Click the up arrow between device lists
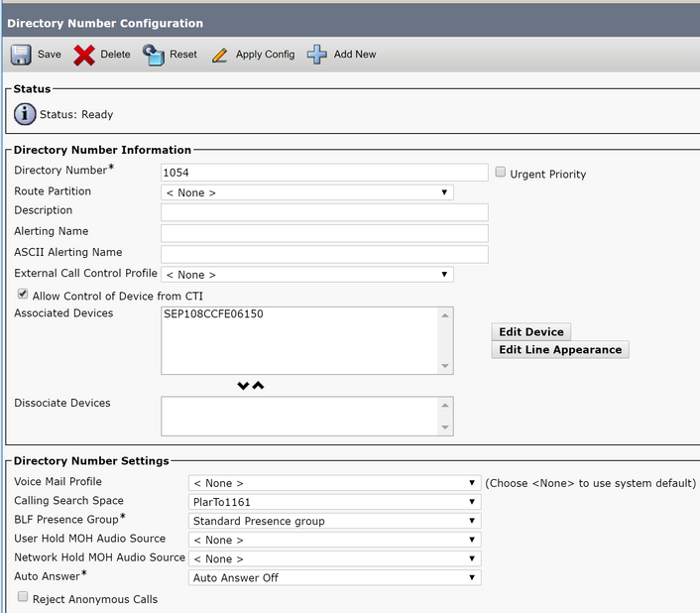 point(258,386)
